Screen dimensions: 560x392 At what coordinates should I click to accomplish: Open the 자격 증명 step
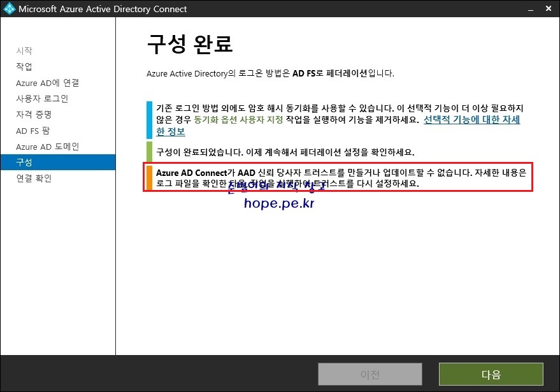point(34,114)
